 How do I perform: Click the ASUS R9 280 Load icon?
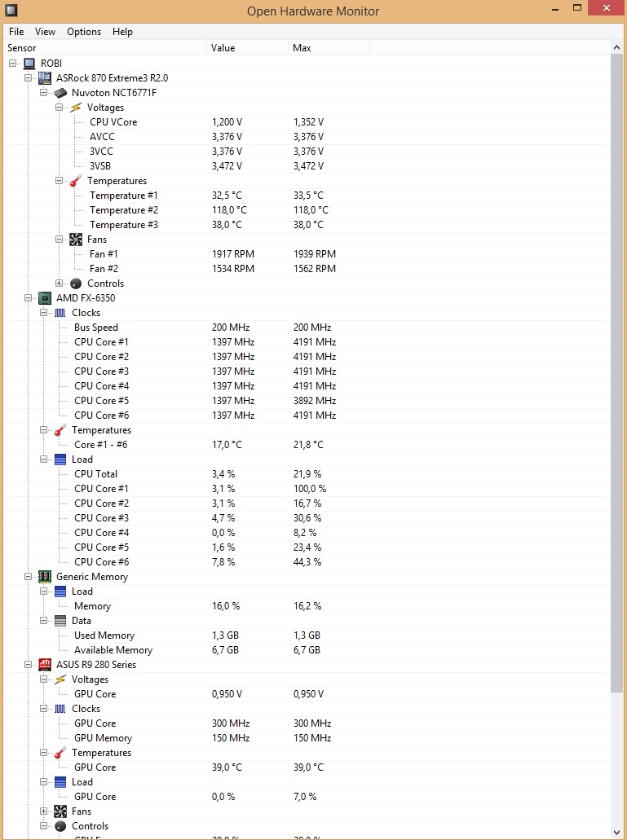point(60,782)
